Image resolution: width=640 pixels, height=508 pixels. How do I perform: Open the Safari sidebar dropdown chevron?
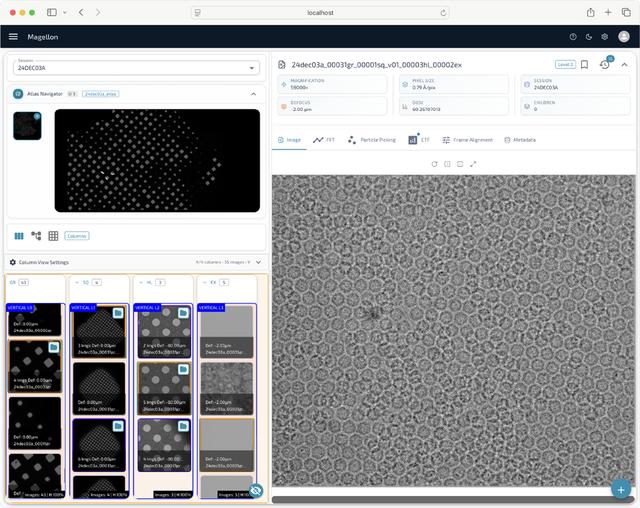[65, 12]
